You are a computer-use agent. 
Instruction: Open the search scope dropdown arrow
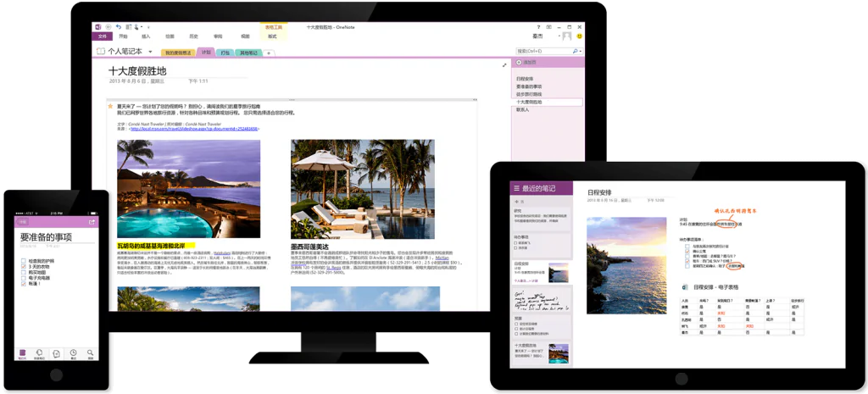(x=580, y=51)
